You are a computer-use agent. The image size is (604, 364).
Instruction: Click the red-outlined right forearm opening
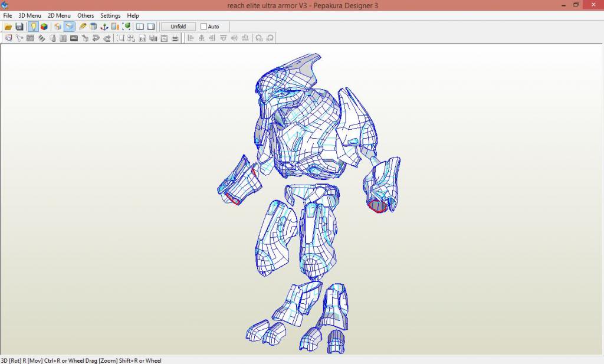pos(377,206)
